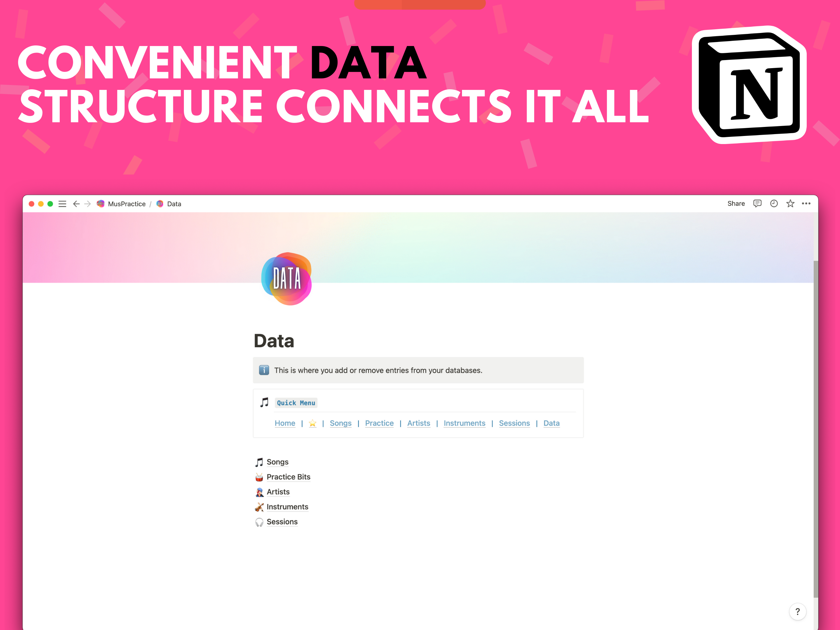Favorite this page with star icon
The height and width of the screenshot is (630, 840).
(790, 203)
